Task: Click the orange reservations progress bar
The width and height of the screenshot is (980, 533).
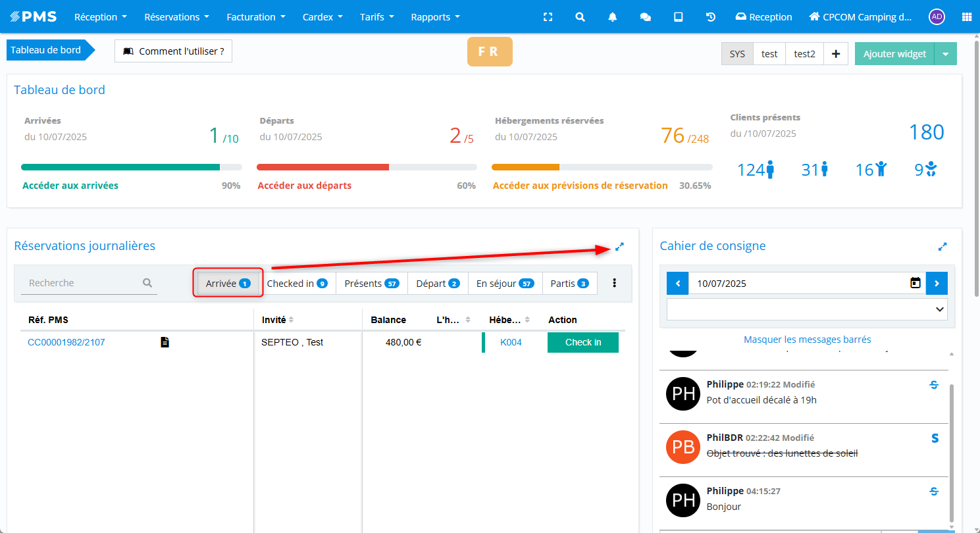Action: click(602, 167)
